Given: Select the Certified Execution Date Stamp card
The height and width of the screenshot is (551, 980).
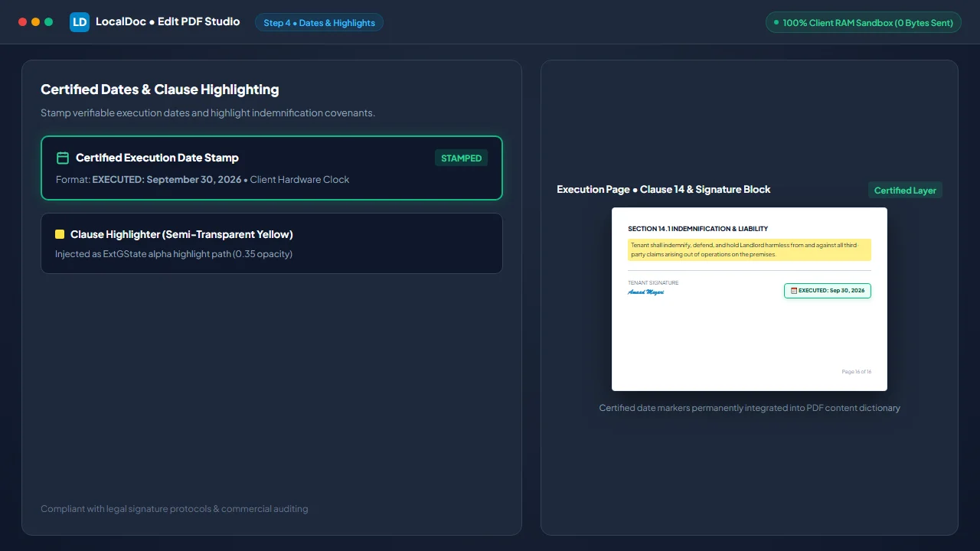Looking at the screenshot, I should (272, 168).
